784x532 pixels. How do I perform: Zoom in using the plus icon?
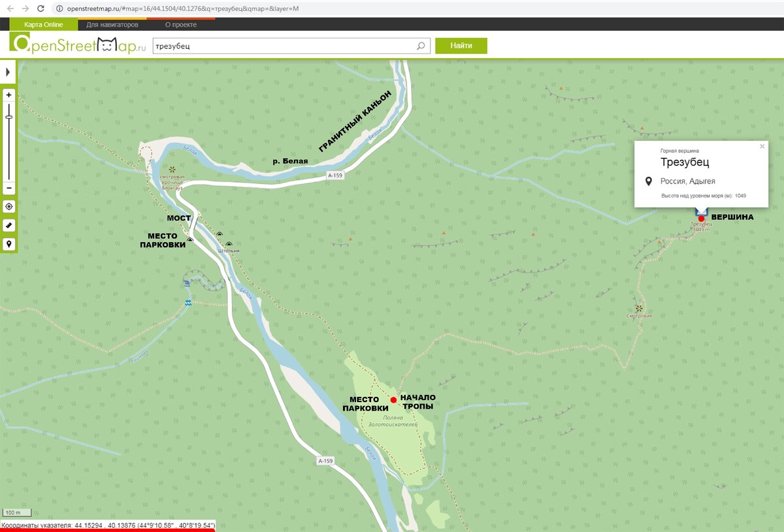[x=8, y=95]
